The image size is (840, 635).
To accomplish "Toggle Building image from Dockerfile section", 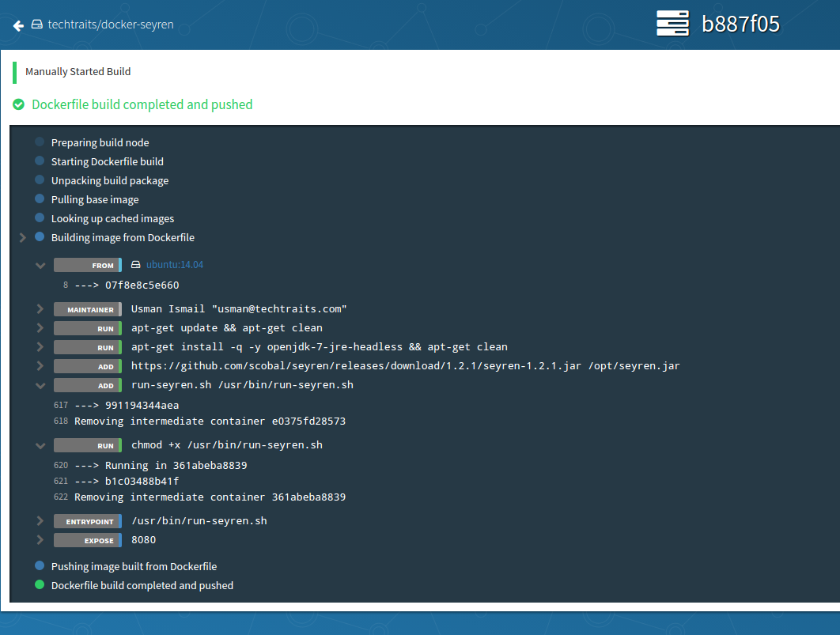I will click(23, 237).
